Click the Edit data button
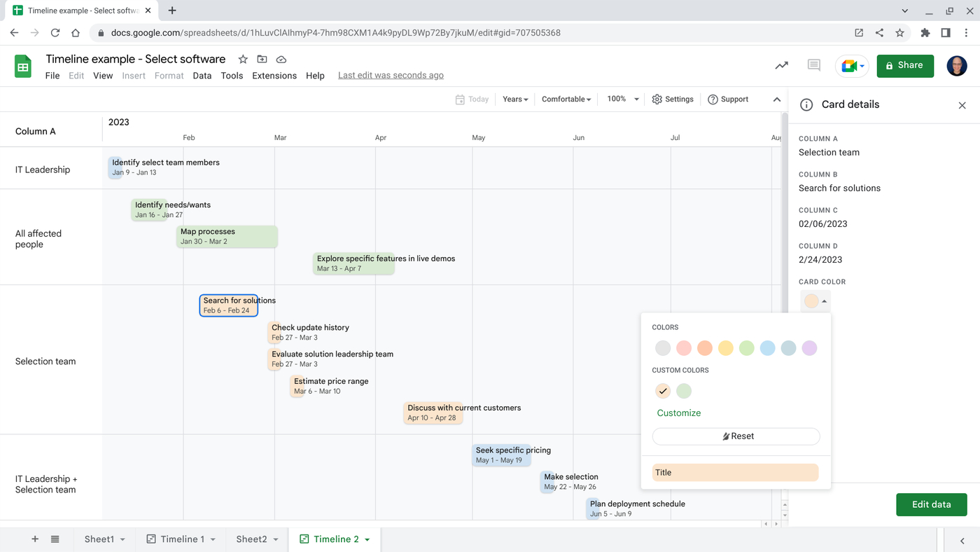Screen dimensions: 980x552 pos(932,504)
